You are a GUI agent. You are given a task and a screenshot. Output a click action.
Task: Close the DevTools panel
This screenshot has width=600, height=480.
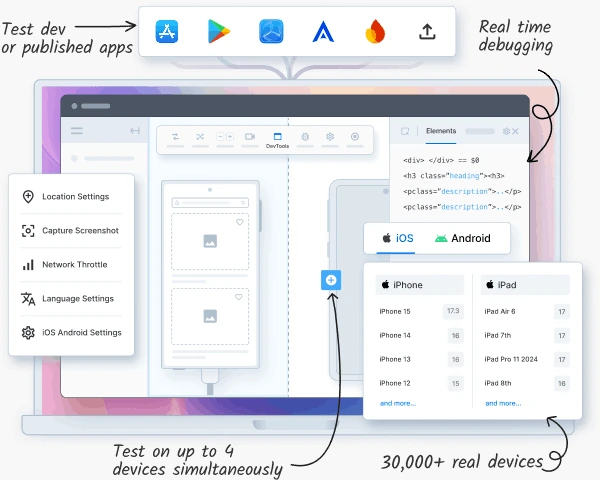point(515,131)
